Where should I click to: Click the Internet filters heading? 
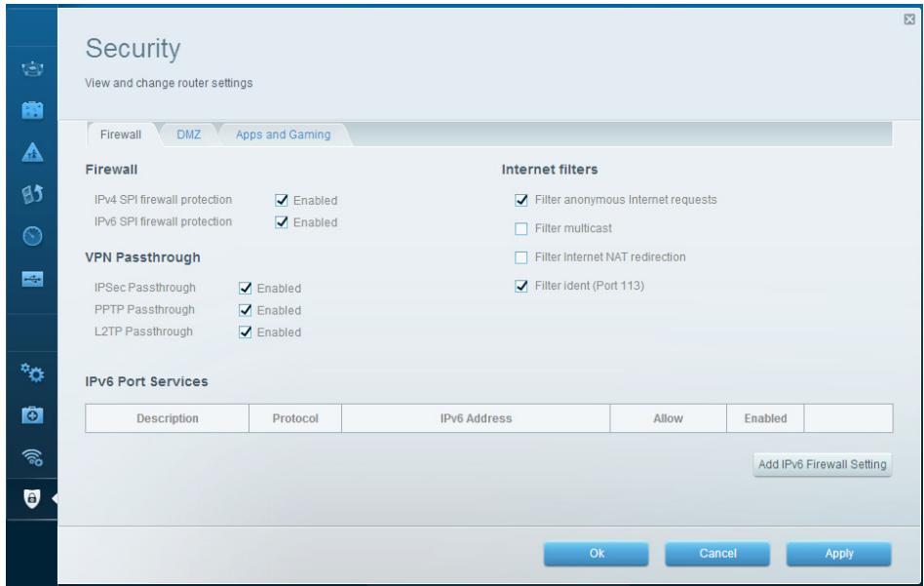tap(550, 170)
